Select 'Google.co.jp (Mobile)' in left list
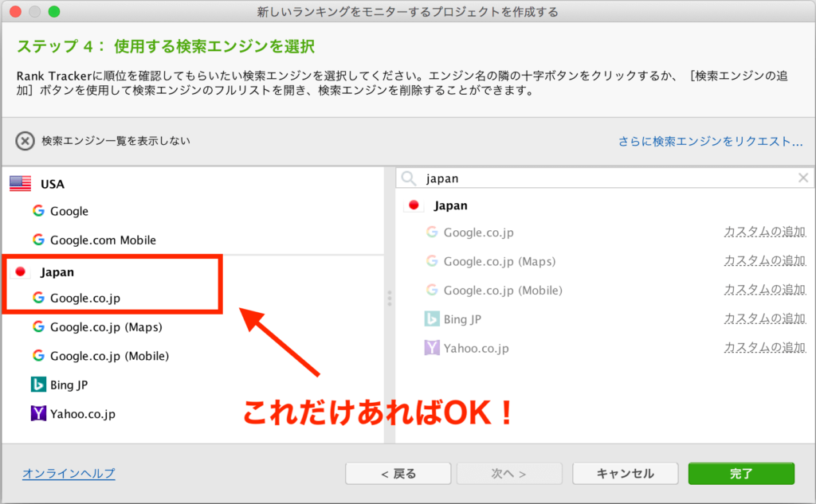816x504 pixels. coord(110,356)
